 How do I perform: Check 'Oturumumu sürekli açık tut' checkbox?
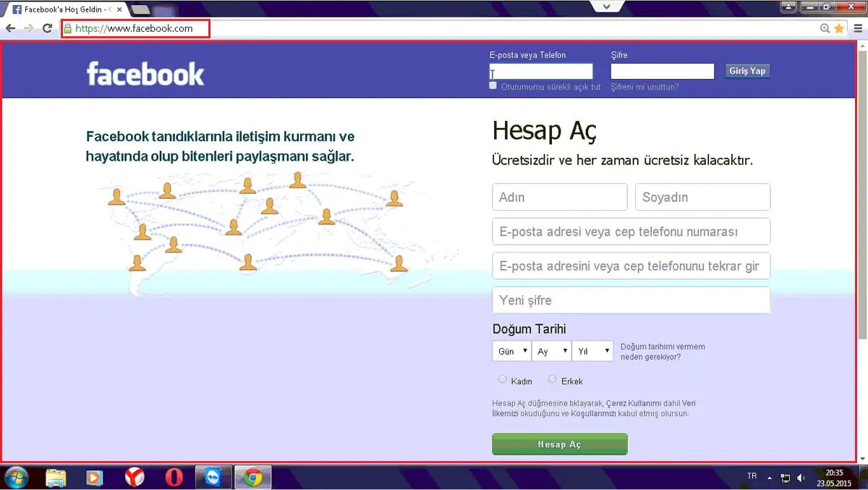tap(493, 85)
